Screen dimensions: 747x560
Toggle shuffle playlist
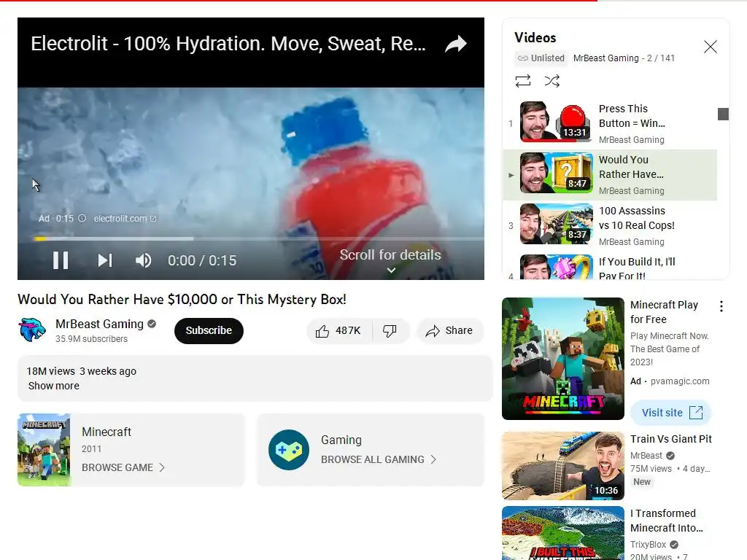click(x=551, y=81)
